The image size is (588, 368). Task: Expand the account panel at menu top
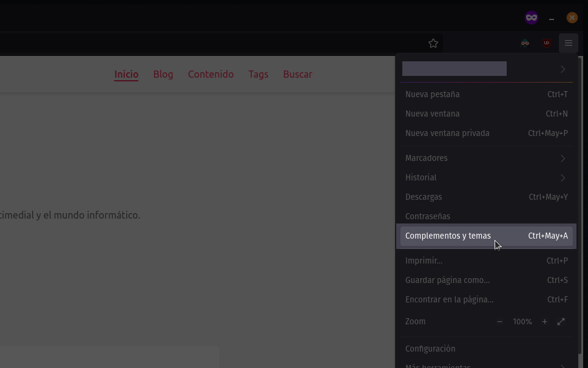point(486,69)
